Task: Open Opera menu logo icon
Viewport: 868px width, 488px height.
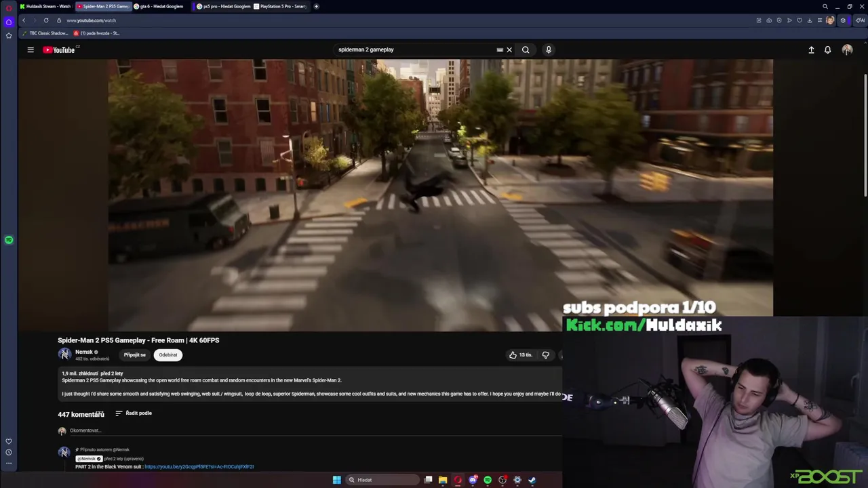Action: (x=9, y=8)
